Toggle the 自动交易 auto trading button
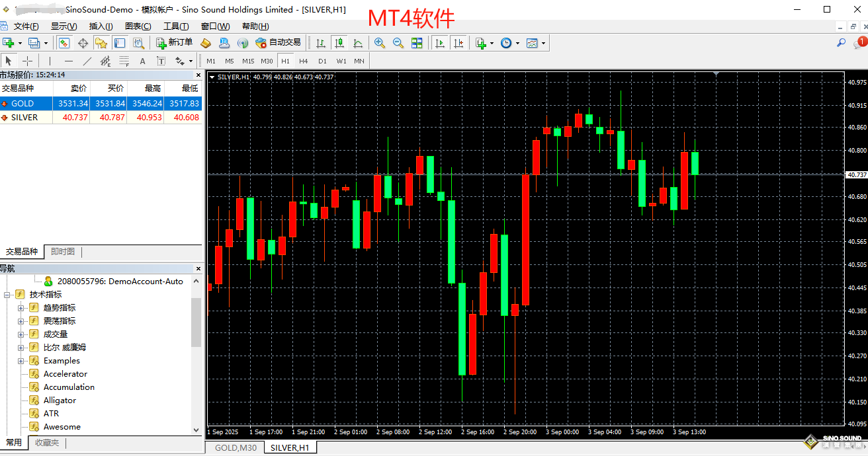Screen dimensions: 868x456 point(278,43)
